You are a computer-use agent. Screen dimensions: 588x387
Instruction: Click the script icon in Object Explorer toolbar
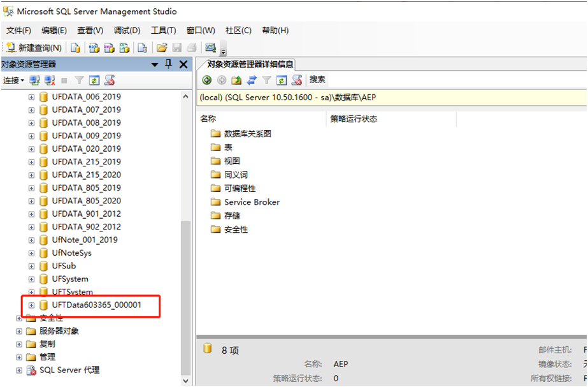point(109,80)
